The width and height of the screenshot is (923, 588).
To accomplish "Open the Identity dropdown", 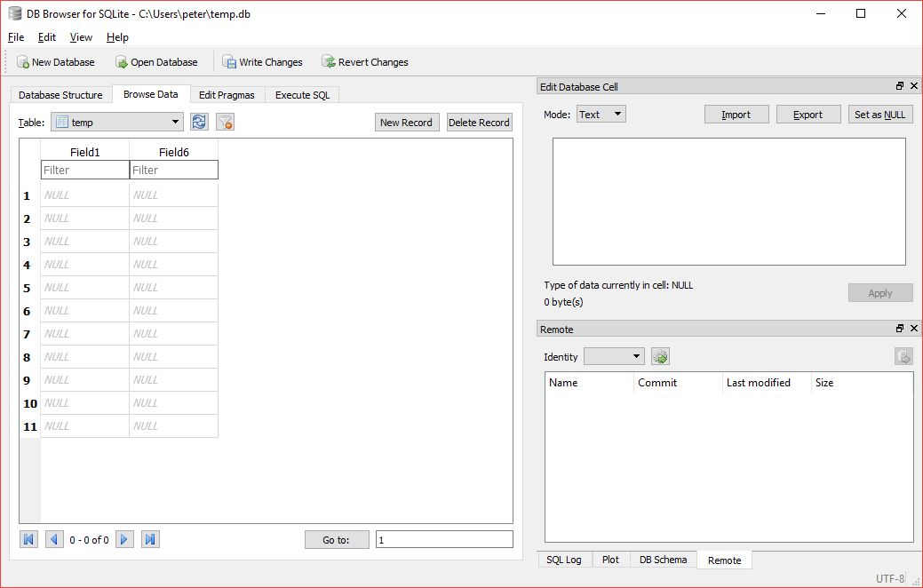I will [614, 356].
